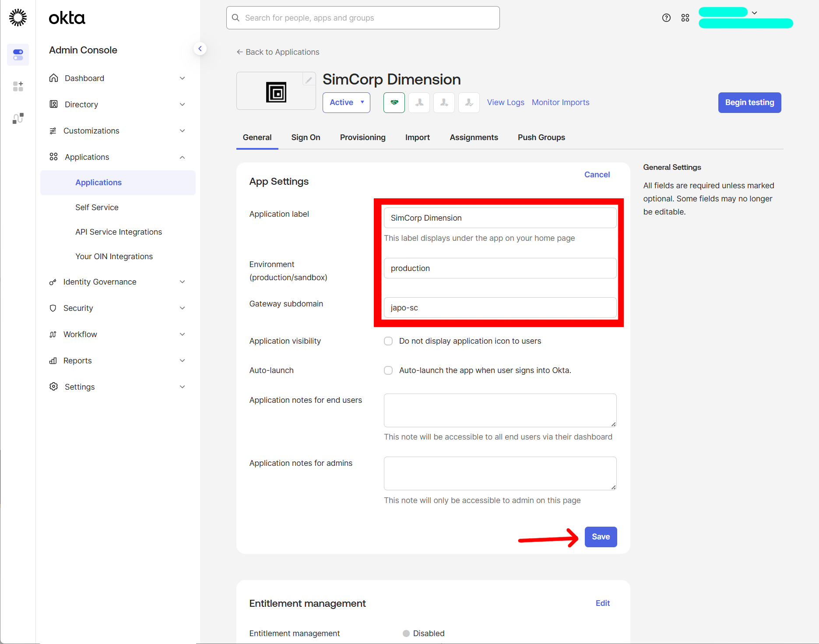This screenshot has height=644, width=819.
Task: Expand the Security menu section
Action: coord(117,308)
